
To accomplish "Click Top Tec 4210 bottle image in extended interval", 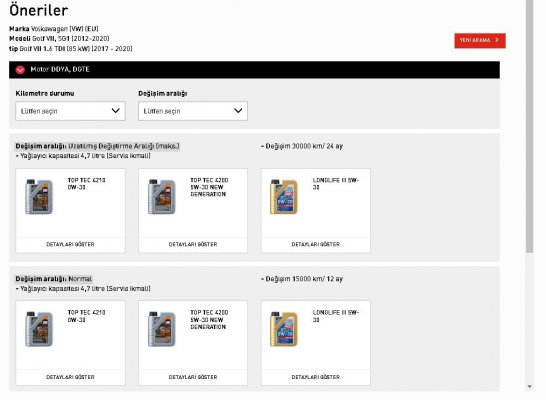I will 39,197.
